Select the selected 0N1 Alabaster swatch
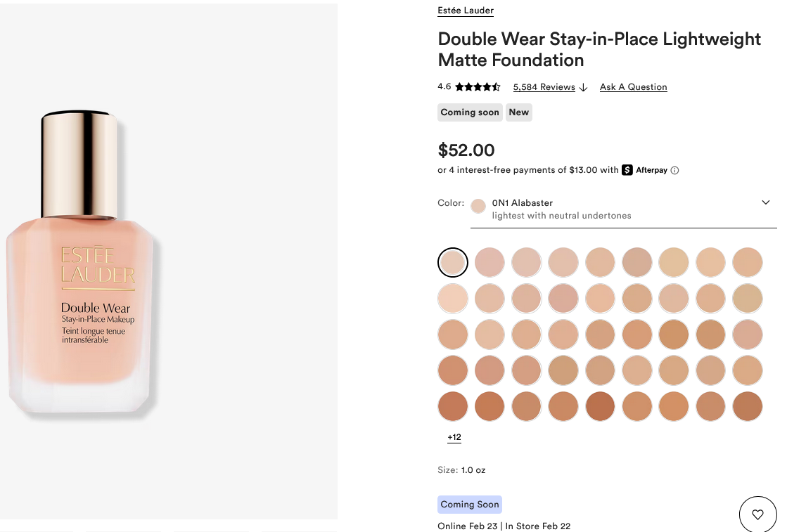This screenshot has width=787, height=532. coord(453,262)
